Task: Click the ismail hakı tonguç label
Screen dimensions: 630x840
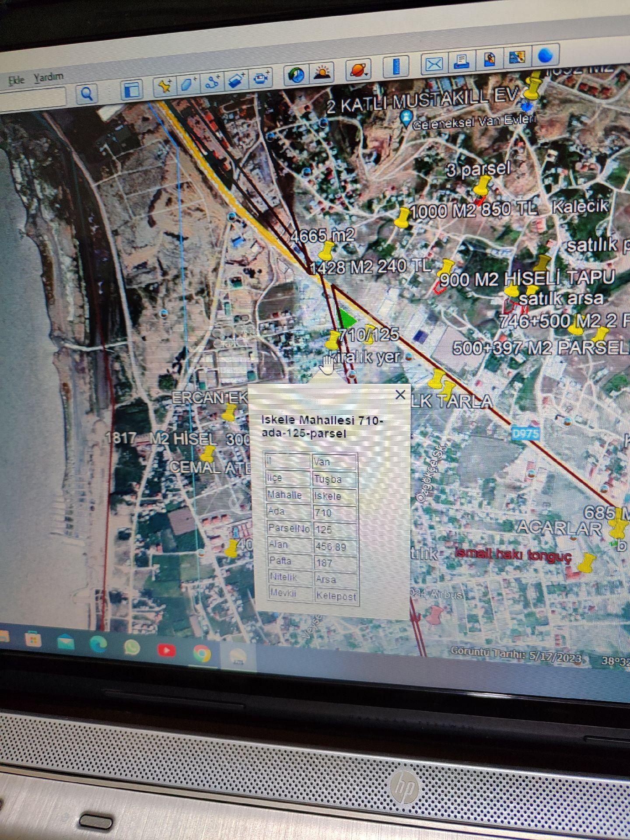Action: pyautogui.click(x=514, y=554)
